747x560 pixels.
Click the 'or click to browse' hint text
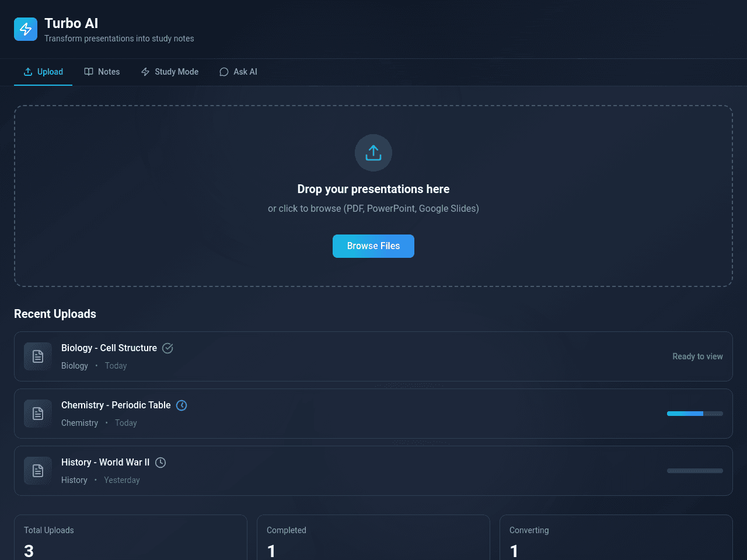click(373, 208)
